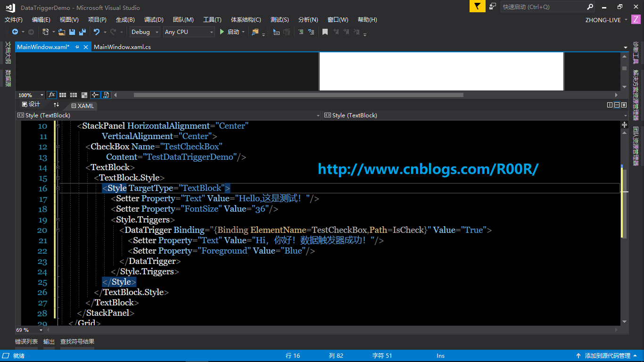
Task: Select the XAML pane tab
Action: (x=83, y=106)
